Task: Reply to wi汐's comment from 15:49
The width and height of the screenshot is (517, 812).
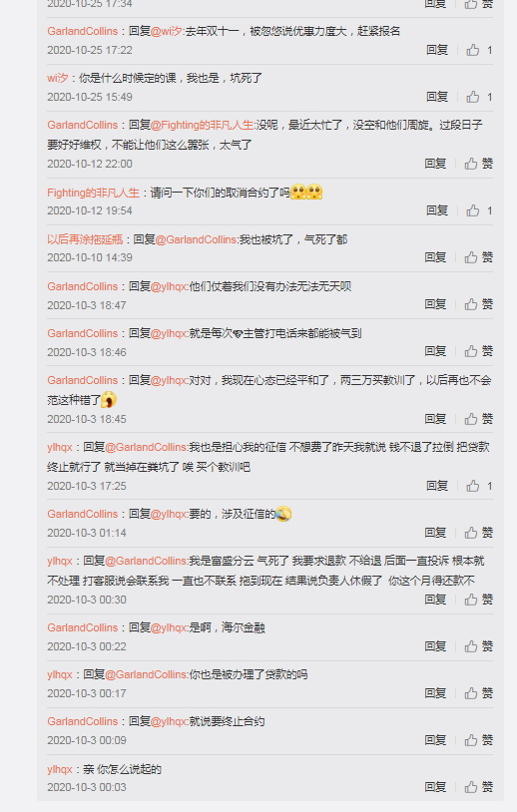Action: [437, 97]
